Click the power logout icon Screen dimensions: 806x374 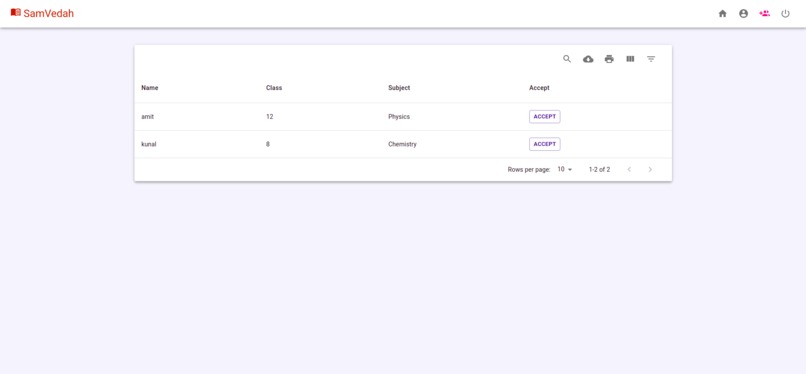point(785,14)
